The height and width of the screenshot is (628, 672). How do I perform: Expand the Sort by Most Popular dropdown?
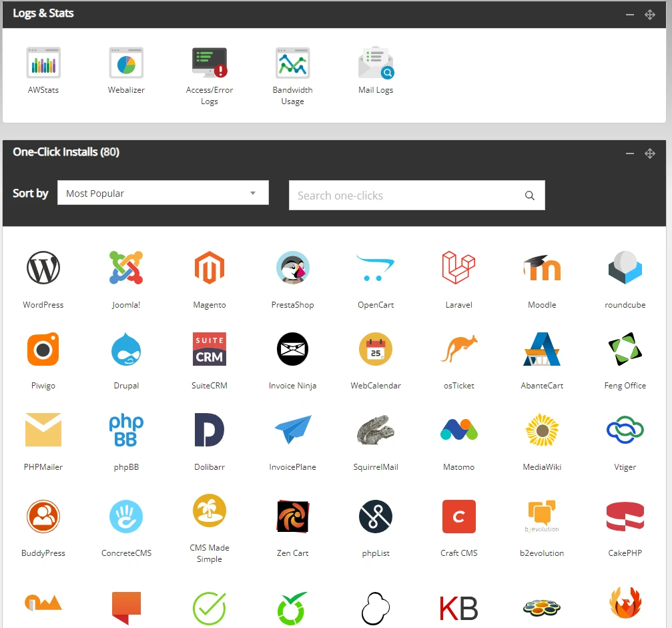point(163,193)
